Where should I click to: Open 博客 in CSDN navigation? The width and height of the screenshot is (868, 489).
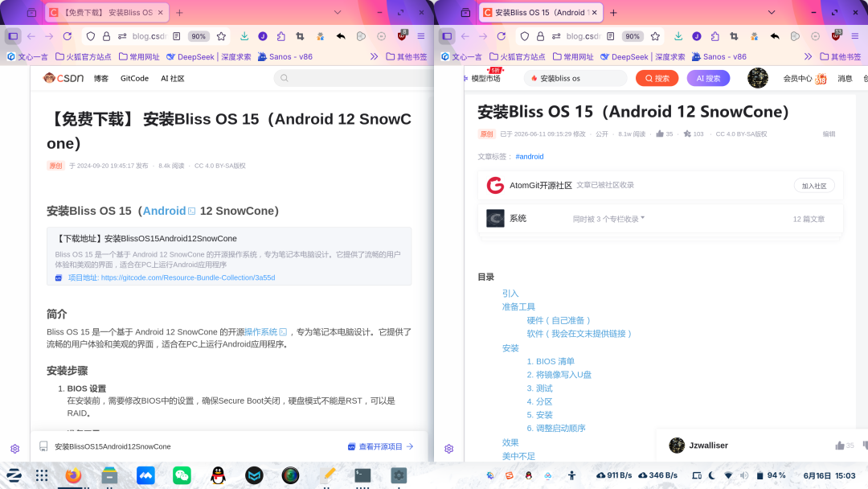pyautogui.click(x=100, y=78)
